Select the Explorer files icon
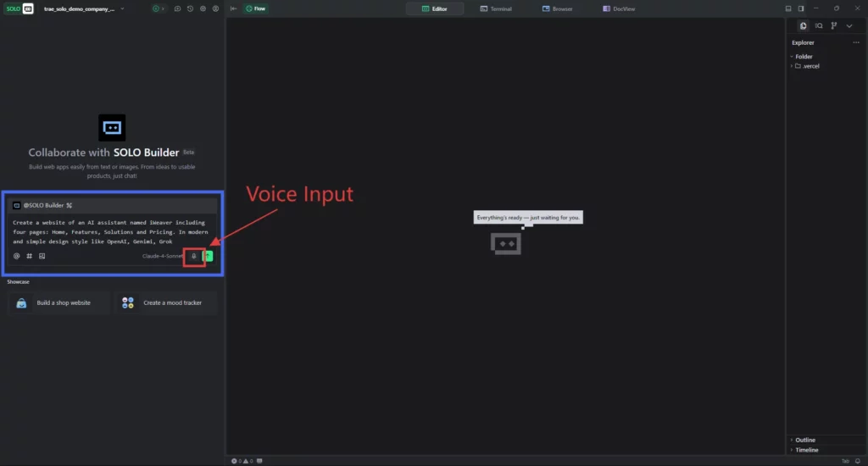Image resolution: width=868 pixels, height=466 pixels. [x=804, y=25]
